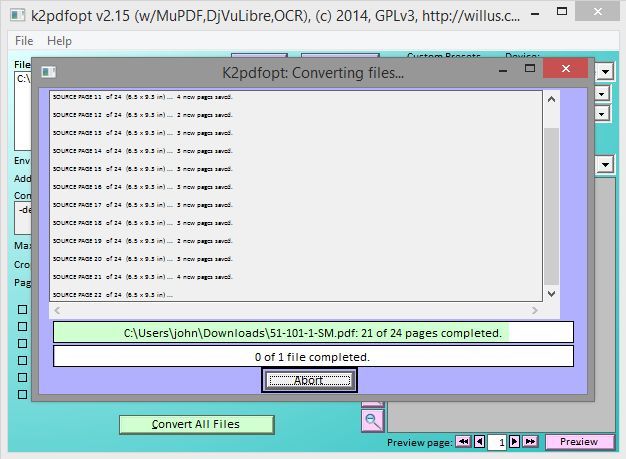Click log line SOURCE PAGE 12 of 24
The height and width of the screenshot is (459, 626).
pyautogui.click(x=143, y=115)
